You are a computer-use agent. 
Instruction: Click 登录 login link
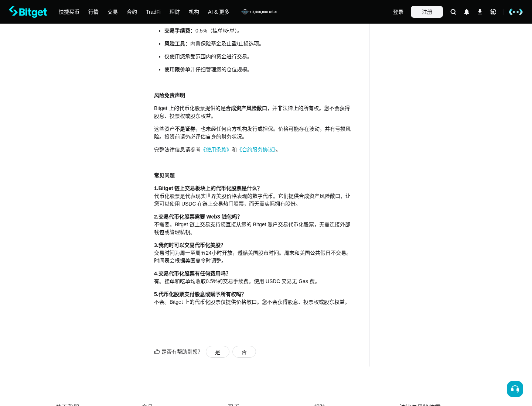click(398, 12)
